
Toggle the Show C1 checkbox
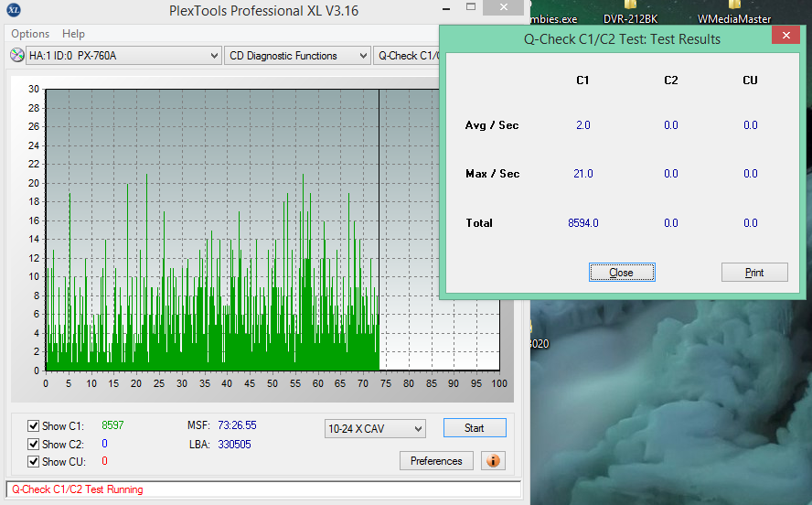click(x=33, y=425)
